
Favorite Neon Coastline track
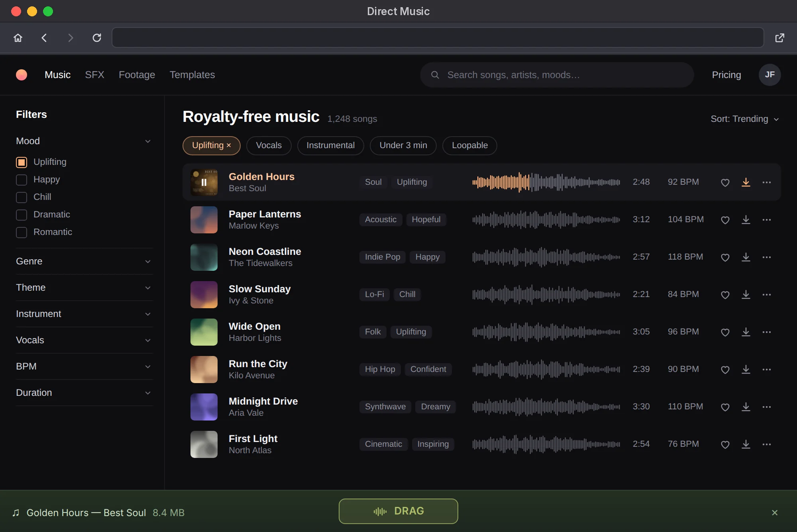click(x=725, y=257)
